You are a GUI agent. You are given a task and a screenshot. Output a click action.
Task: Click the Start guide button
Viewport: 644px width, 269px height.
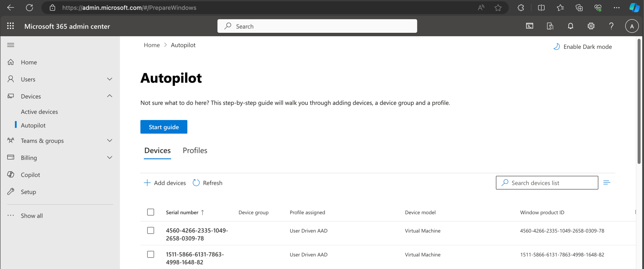(164, 127)
